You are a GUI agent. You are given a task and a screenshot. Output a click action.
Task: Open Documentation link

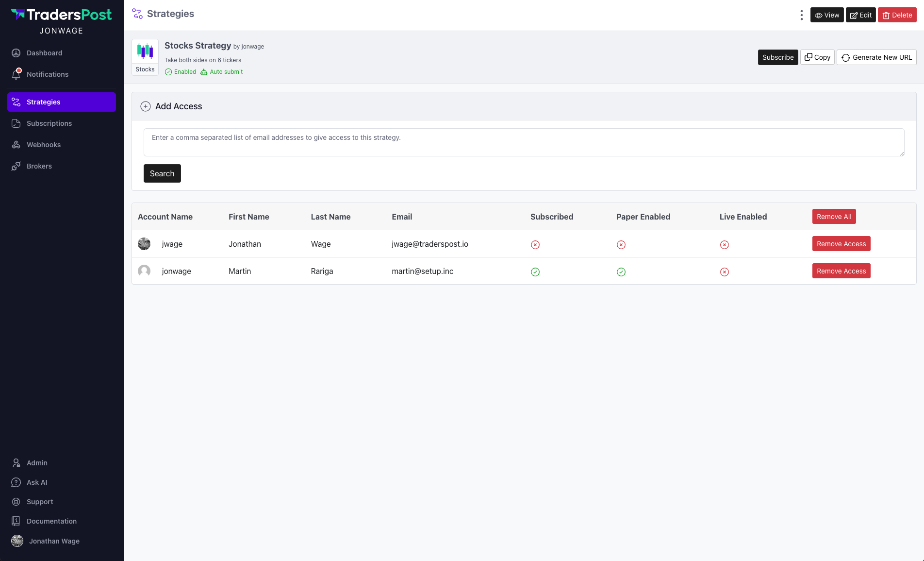tap(62, 521)
